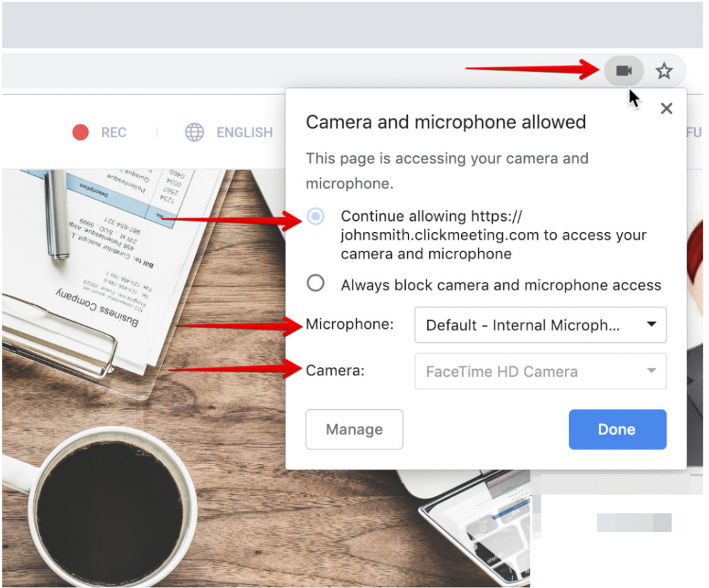Open the FaceTime HD Camera selector
The width and height of the screenshot is (709, 588).
pyautogui.click(x=540, y=371)
